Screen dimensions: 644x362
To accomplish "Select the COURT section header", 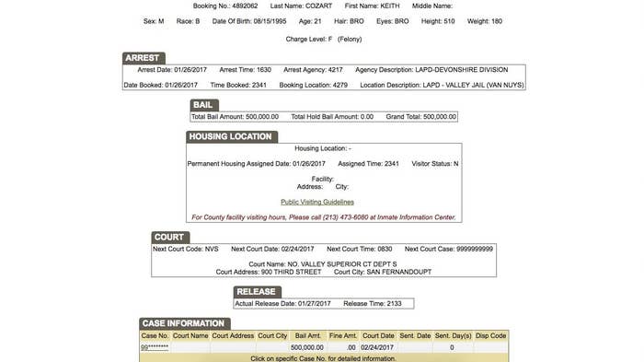I will coord(170,238).
